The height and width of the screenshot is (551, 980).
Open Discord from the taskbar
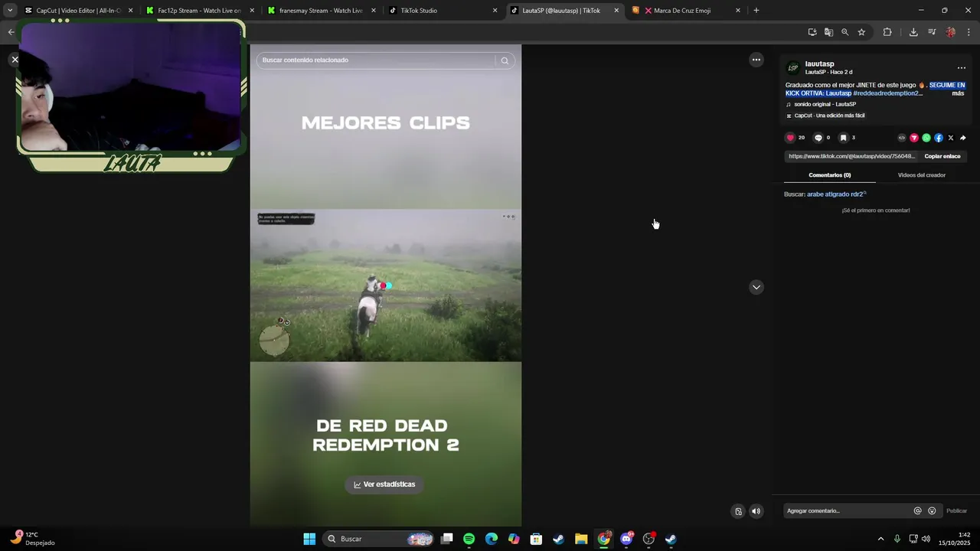pos(626,539)
